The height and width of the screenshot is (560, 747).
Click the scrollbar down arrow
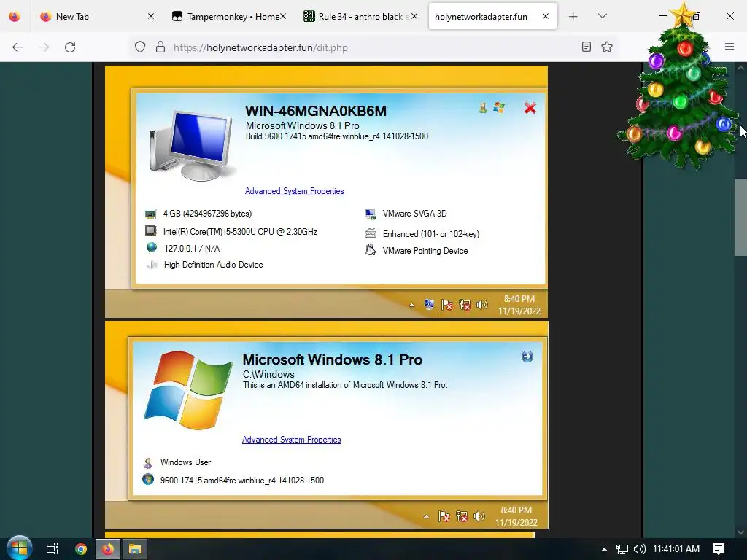click(x=740, y=532)
